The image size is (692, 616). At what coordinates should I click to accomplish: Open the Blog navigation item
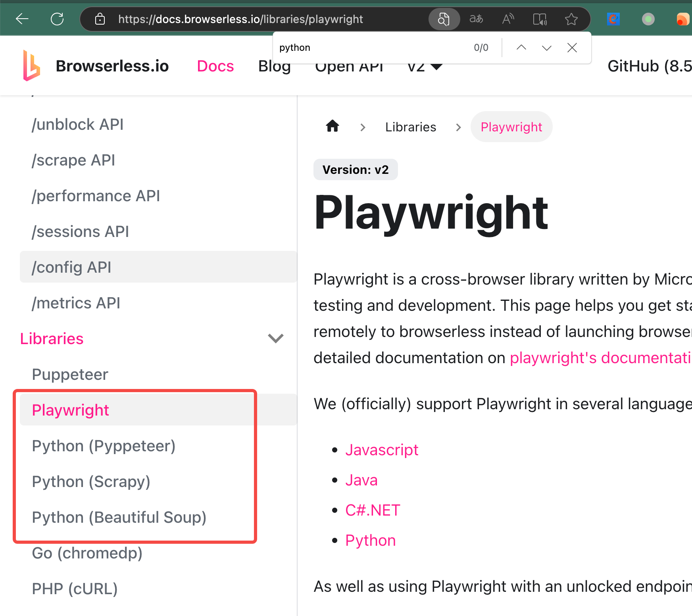click(275, 66)
